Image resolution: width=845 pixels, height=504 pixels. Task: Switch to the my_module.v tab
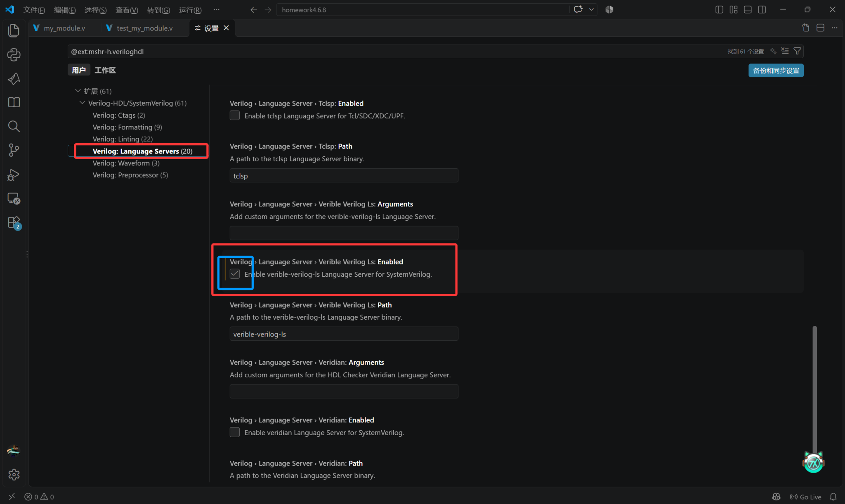(64, 28)
